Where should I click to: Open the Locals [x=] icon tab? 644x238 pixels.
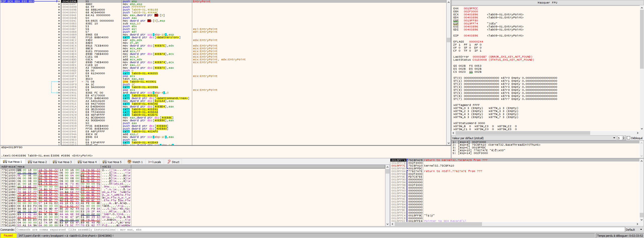pos(155,162)
